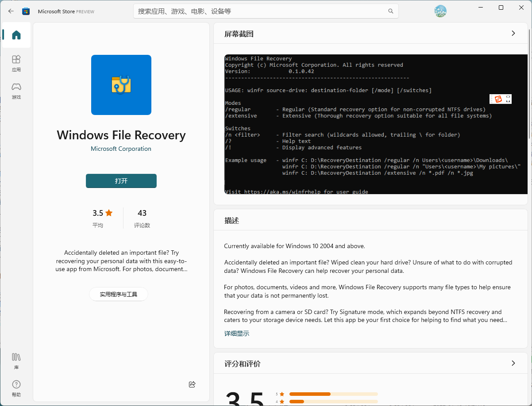Viewport: 532px width, 406px height.
Task: Click 详细显示 to show full description
Action: click(x=237, y=333)
